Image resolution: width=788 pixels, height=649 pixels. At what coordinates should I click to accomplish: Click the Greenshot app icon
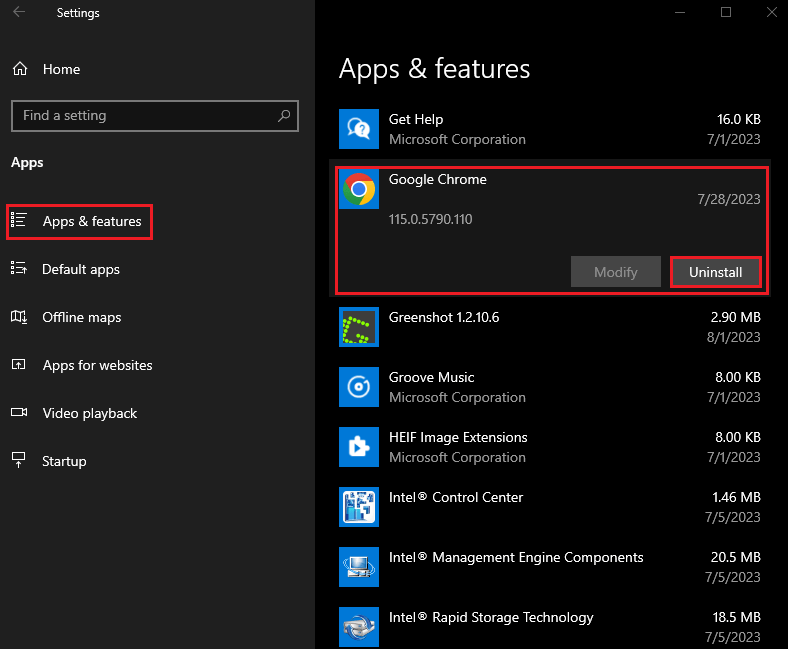coord(359,327)
